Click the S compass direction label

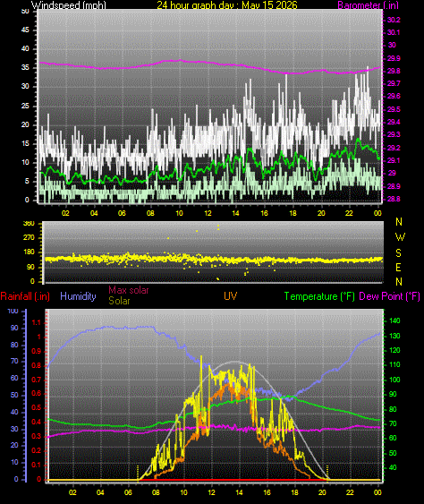click(398, 253)
